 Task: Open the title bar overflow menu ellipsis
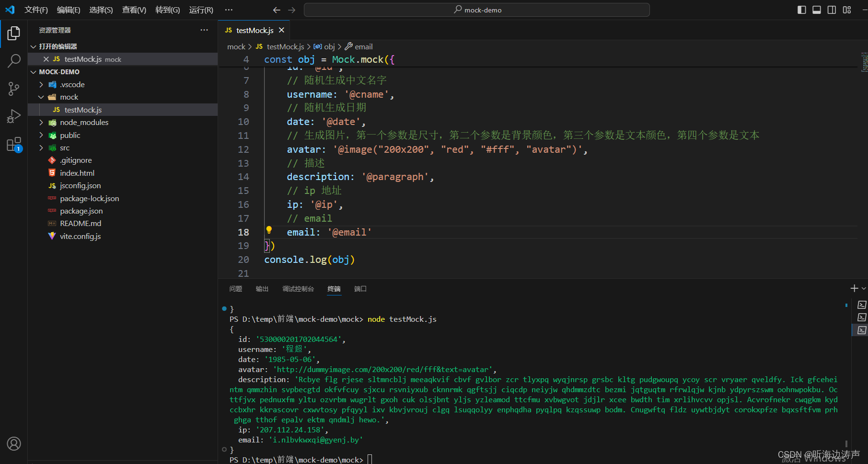tap(229, 10)
